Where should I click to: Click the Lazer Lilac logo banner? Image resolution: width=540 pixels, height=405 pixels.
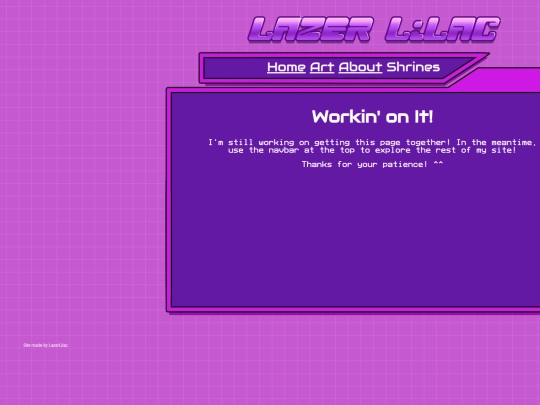click(x=374, y=30)
